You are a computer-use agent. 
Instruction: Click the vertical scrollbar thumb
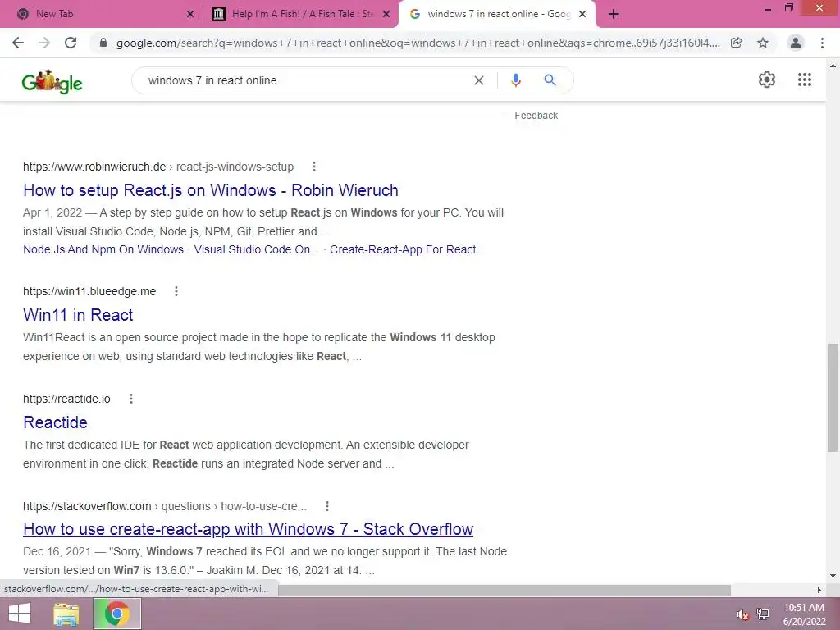[833, 398]
